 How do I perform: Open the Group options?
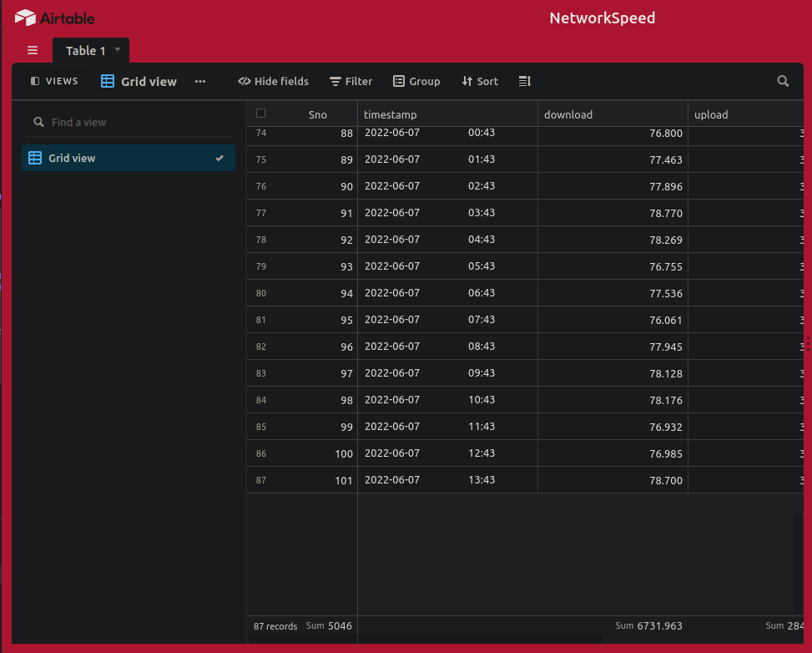click(x=417, y=81)
